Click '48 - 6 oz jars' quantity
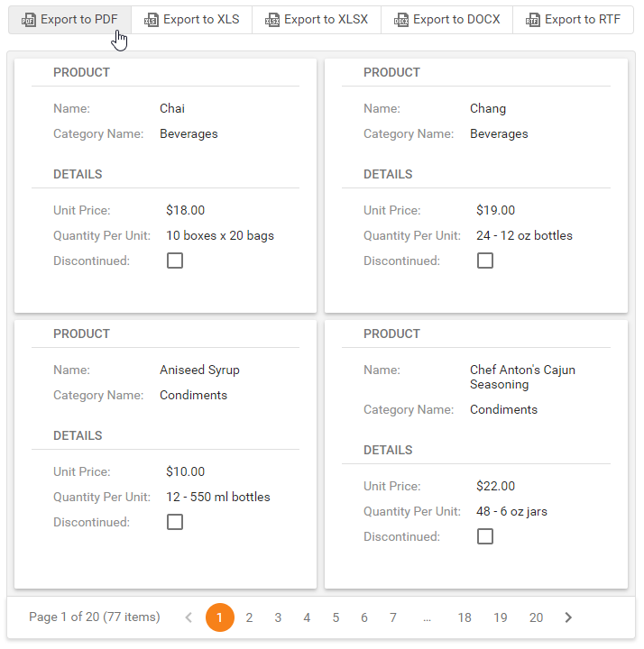 pyautogui.click(x=511, y=511)
